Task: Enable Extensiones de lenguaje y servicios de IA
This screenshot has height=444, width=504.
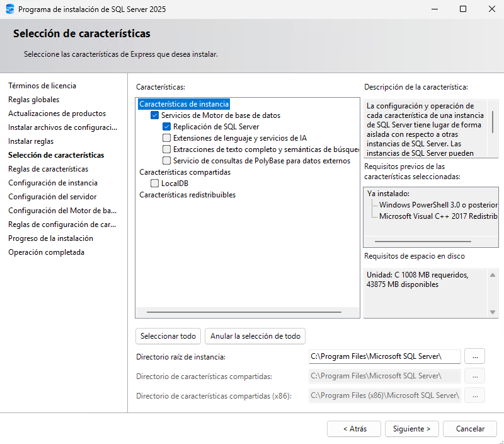Action: pos(166,138)
